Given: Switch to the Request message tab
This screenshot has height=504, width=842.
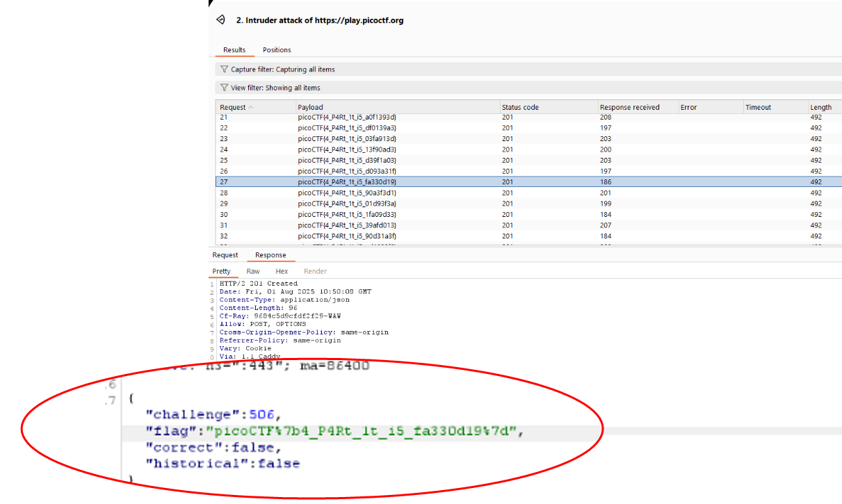Looking at the screenshot, I should tap(225, 255).
